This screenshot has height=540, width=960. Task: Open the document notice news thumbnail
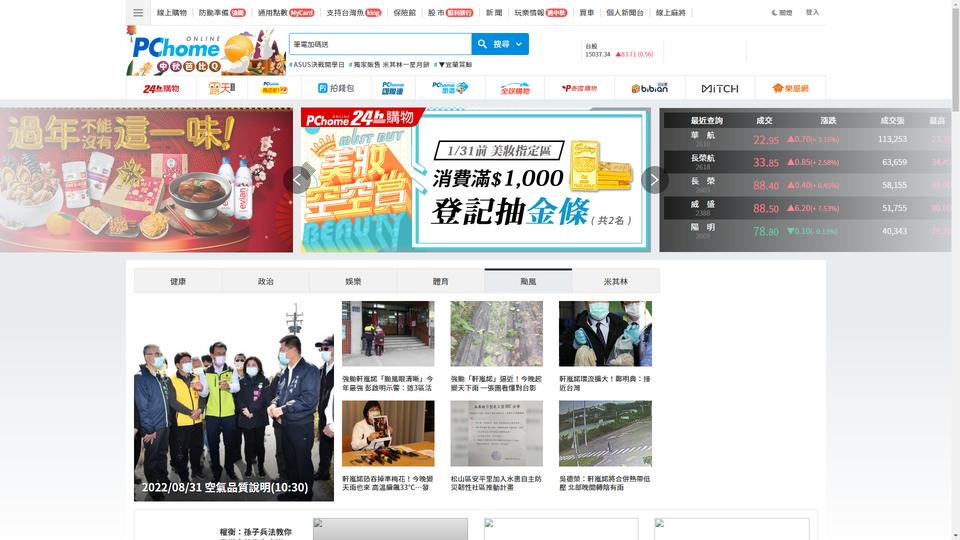(x=497, y=433)
